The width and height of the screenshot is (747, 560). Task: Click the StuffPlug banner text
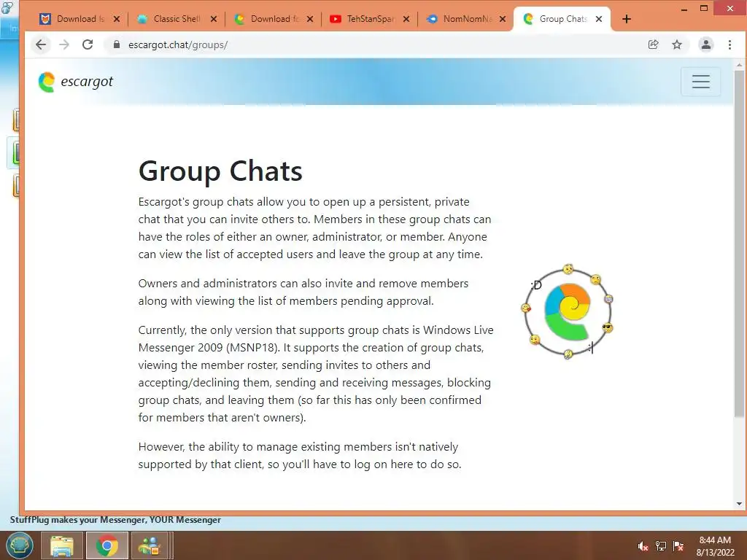pyautogui.click(x=115, y=519)
